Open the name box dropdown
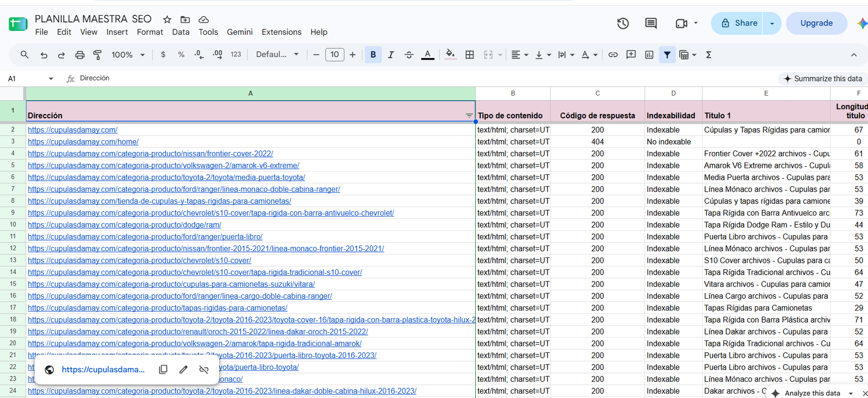The width and height of the screenshot is (868, 398). 51,79
